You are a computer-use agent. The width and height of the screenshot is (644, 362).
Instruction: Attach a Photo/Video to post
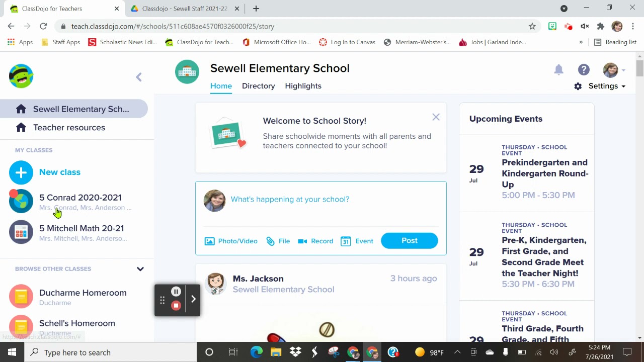[231, 241]
